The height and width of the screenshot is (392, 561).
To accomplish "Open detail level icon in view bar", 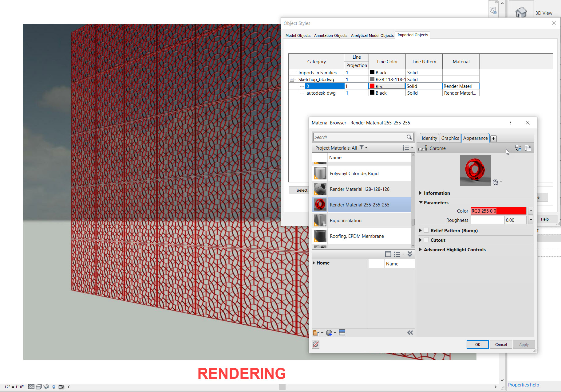I will tap(31, 387).
